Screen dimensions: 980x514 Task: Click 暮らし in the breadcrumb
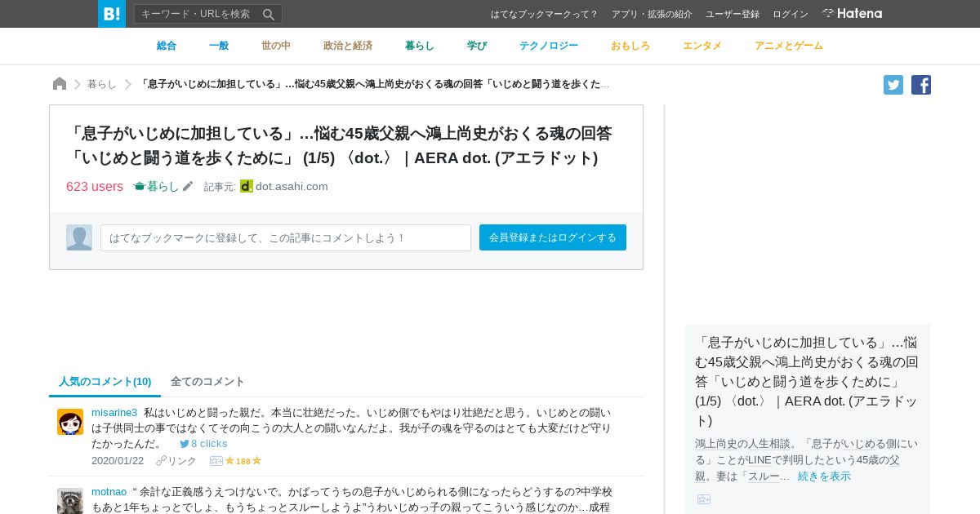point(102,84)
